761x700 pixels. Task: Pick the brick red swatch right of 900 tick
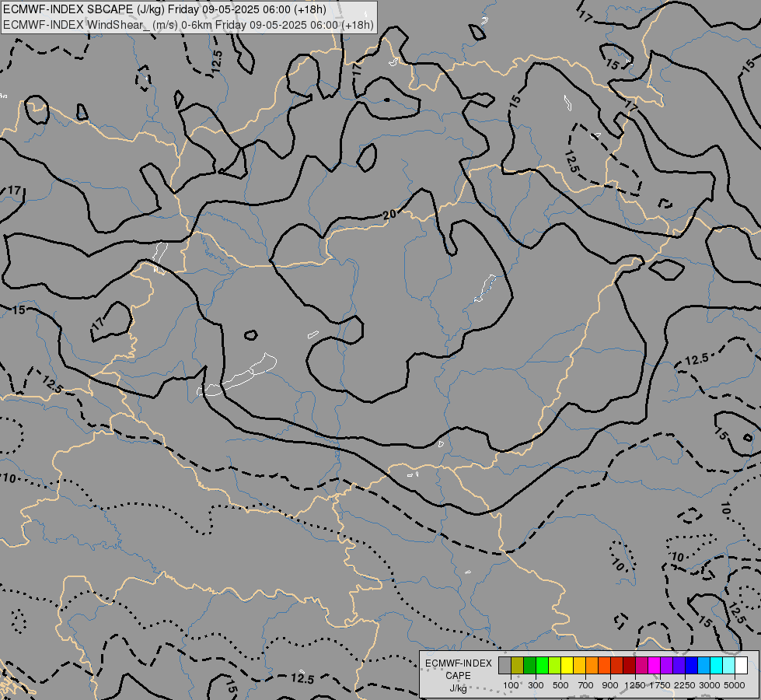617,665
